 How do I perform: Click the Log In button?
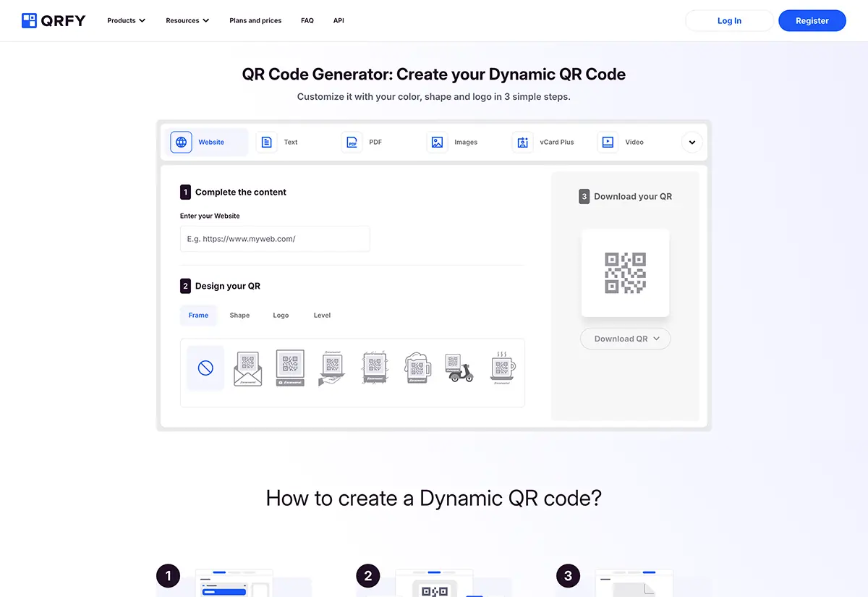tap(729, 21)
